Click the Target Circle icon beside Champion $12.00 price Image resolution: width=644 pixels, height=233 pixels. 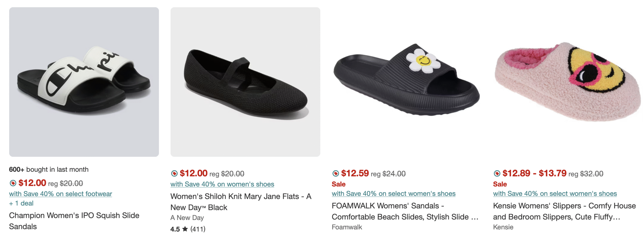coord(13,183)
